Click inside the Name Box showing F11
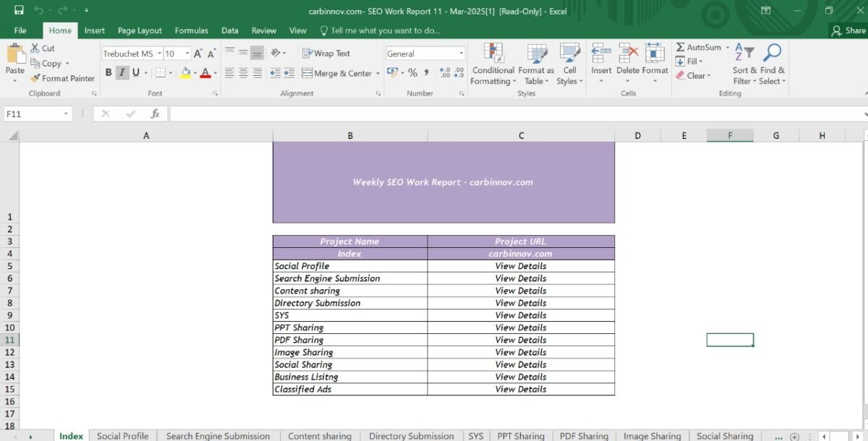 [x=33, y=114]
